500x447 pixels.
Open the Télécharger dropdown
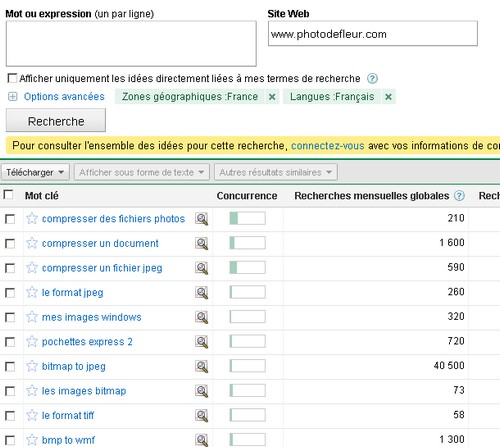point(35,172)
